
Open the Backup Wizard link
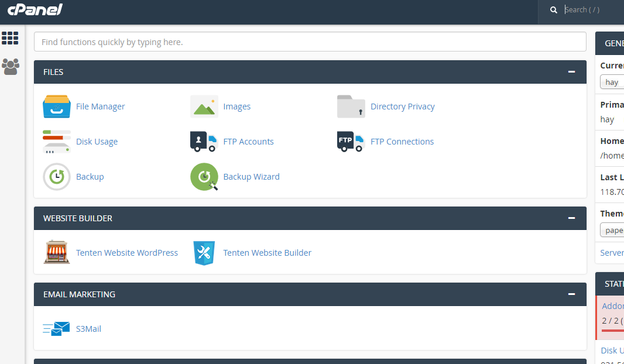point(252,177)
